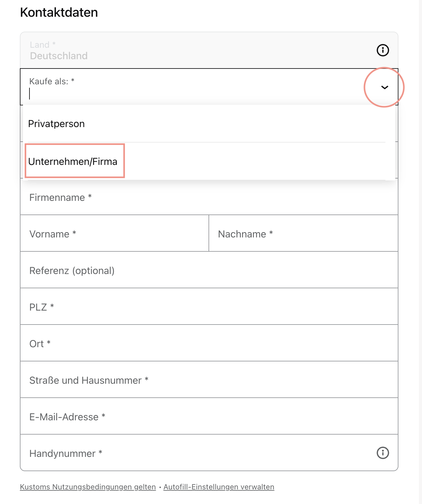The image size is (422, 504).
Task: Open the Kaufe als dropdown chevron
Action: click(x=385, y=87)
